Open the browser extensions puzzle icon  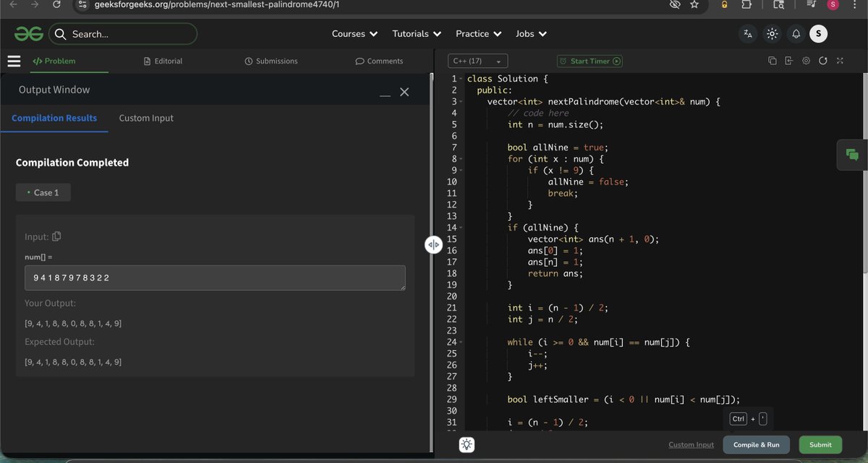(x=746, y=4)
